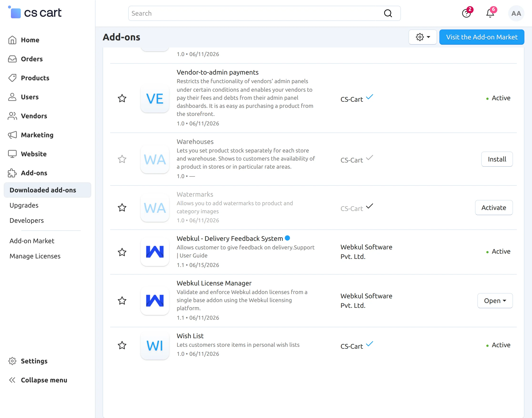Focus the Search input field

pyautogui.click(x=264, y=13)
